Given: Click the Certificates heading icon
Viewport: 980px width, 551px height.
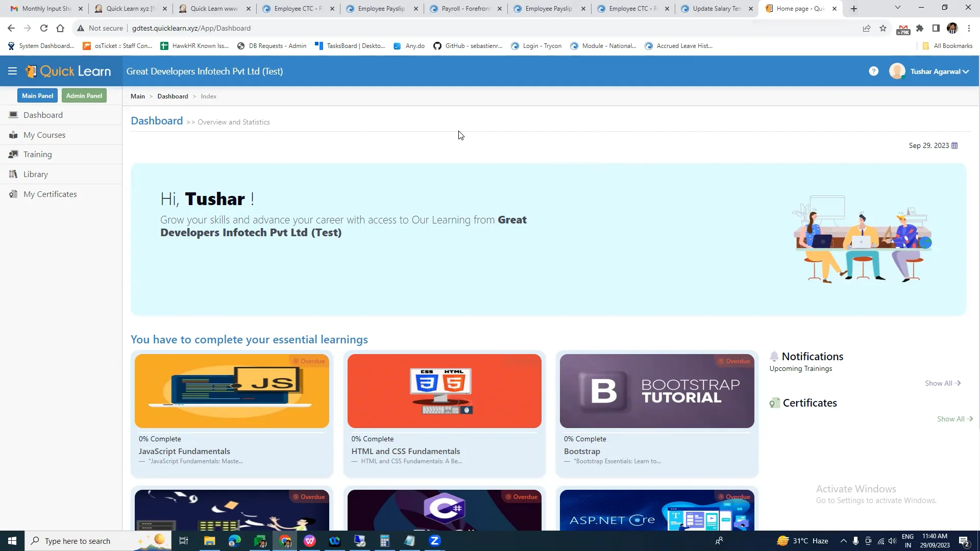Looking at the screenshot, I should (x=775, y=403).
